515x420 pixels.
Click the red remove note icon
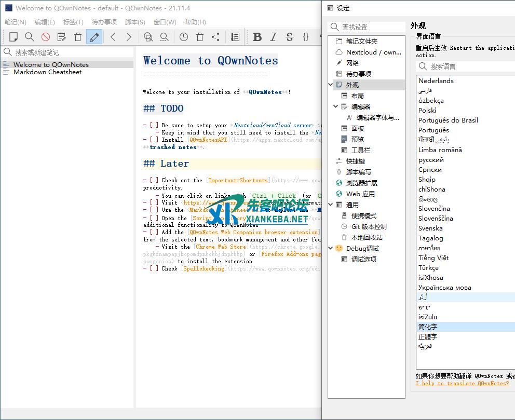46,37
